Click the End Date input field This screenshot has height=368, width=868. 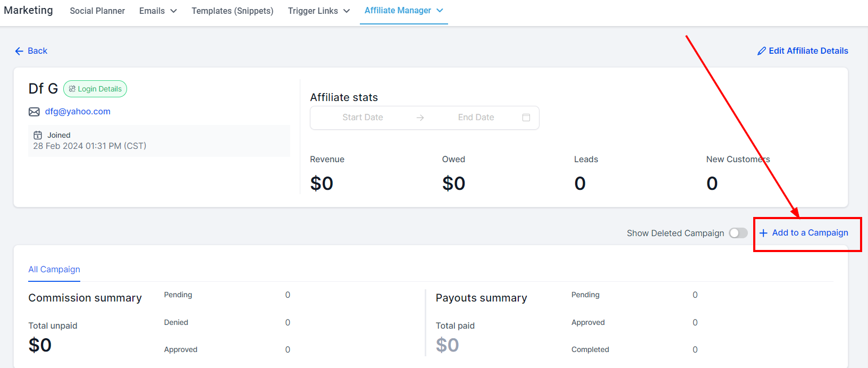coord(476,118)
